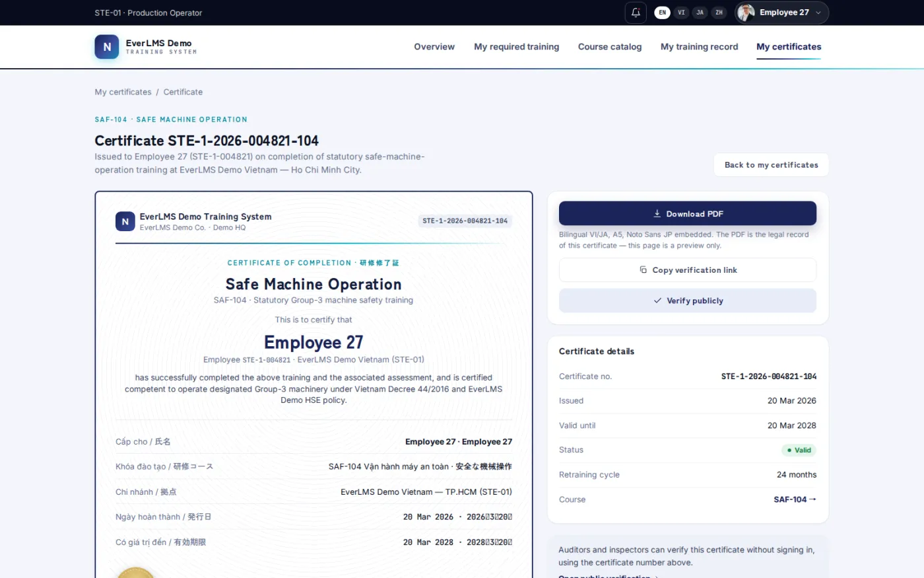This screenshot has height=578, width=924.
Task: Click the Cấp cho Employee 27 value
Action: tap(459, 442)
